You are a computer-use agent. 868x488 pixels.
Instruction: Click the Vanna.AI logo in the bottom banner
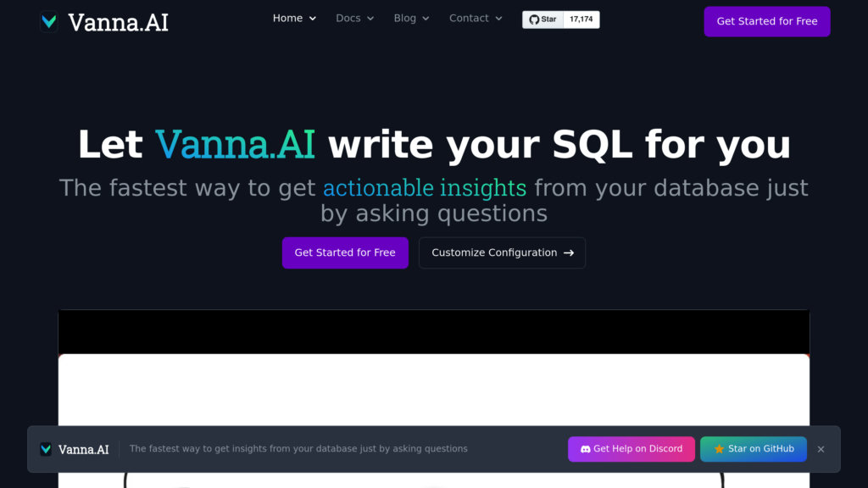(x=75, y=449)
